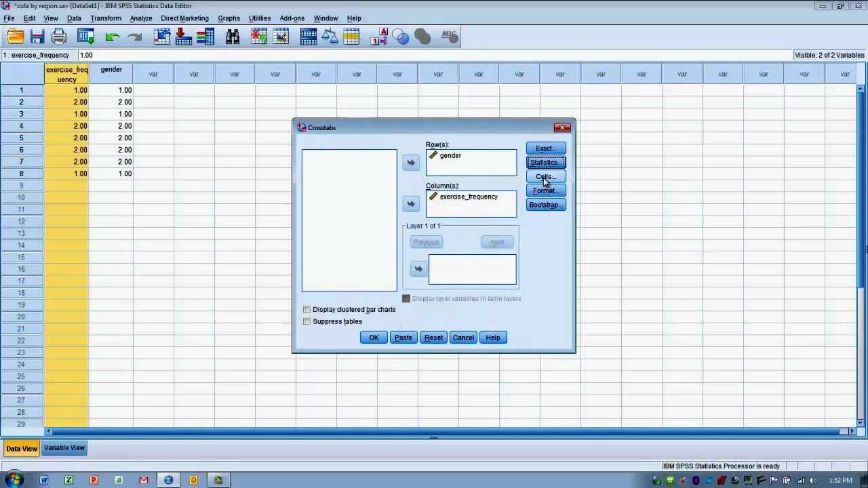Open Crosstabs Help button
The image size is (868, 488).
click(x=493, y=338)
